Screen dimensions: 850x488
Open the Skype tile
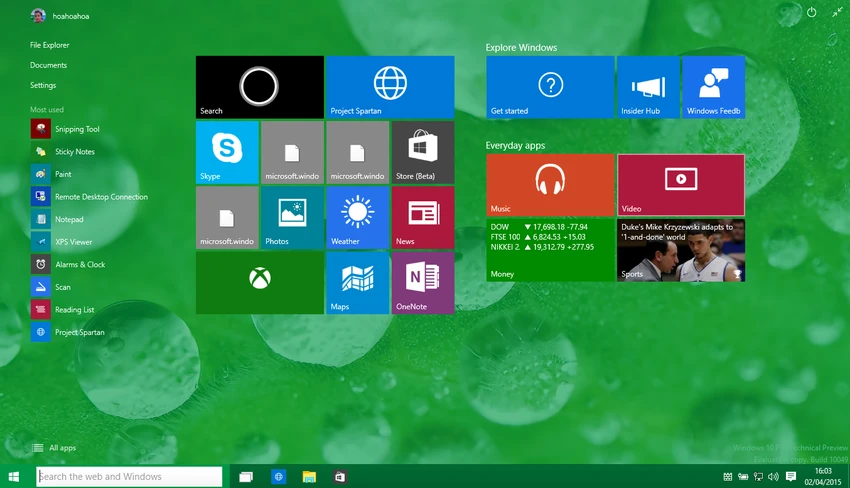click(x=227, y=152)
